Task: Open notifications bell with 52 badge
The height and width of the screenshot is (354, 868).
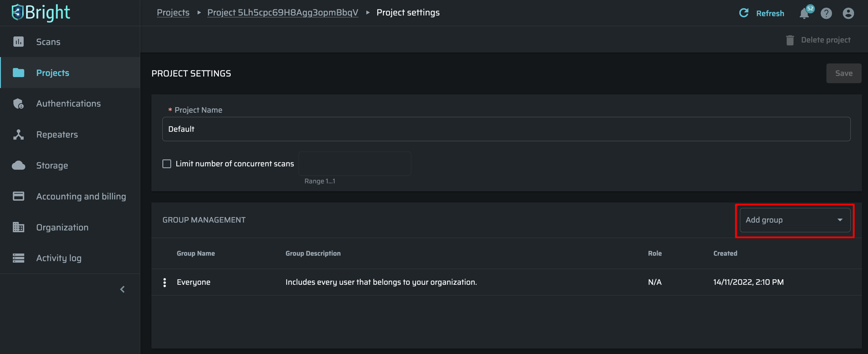Action: (x=804, y=13)
